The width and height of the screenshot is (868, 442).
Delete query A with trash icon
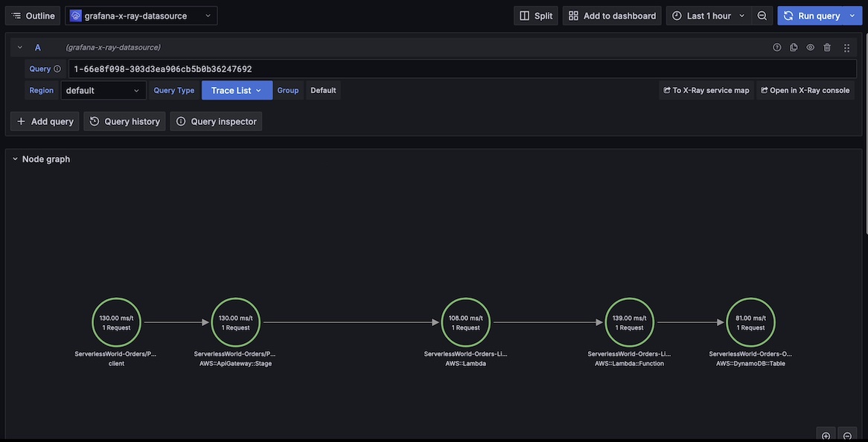[827, 48]
